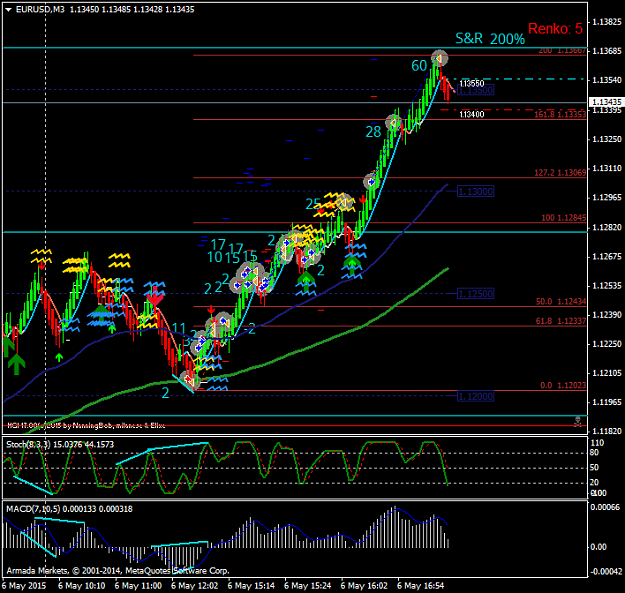Select the '0.0 1.12023' Fibonacci level label
The width and height of the screenshot is (625, 593).
click(563, 385)
